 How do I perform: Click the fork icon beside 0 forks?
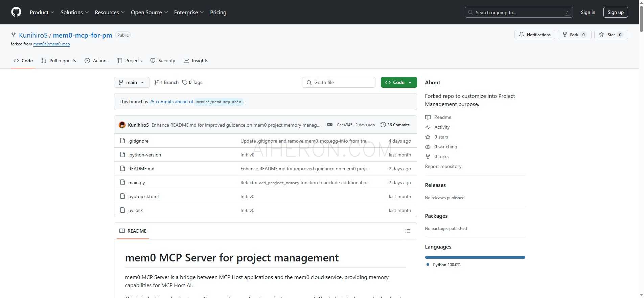tap(428, 156)
